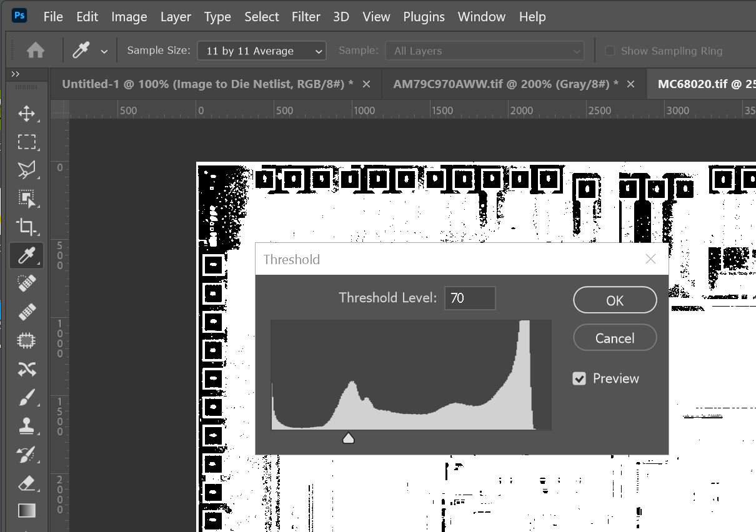The image size is (756, 532).
Task: Uncheck the Preview checkbox in Threshold dialog
Action: click(x=579, y=378)
